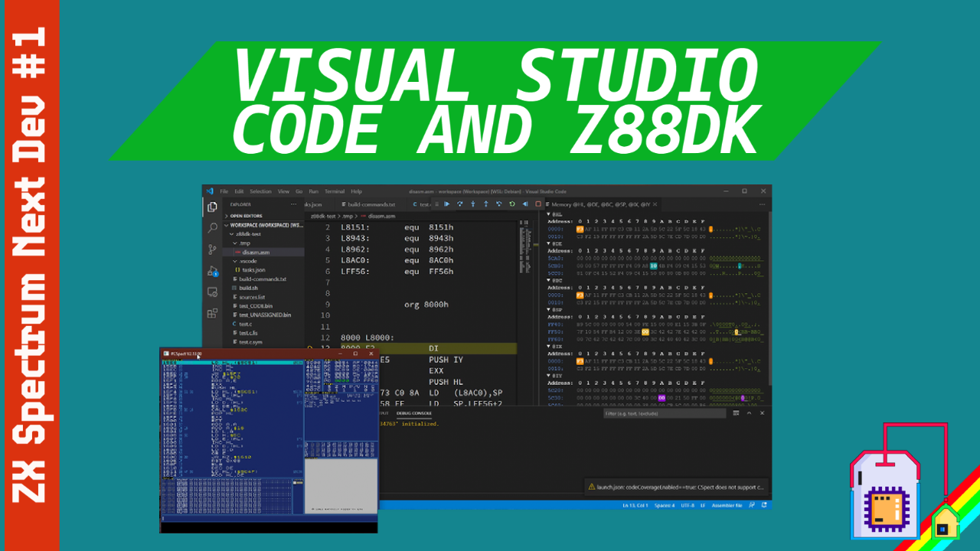Open the Source Control view
Viewport: 980px width, 551px height.
point(212,249)
